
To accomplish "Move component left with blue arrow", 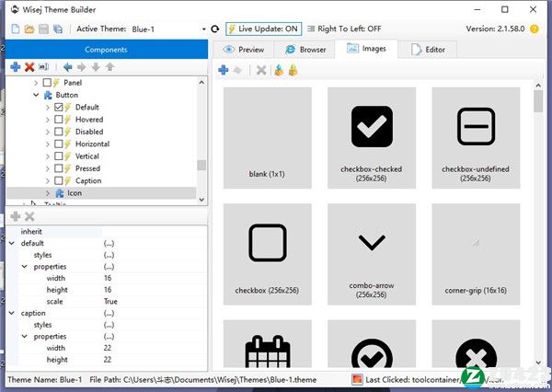I will pyautogui.click(x=67, y=66).
